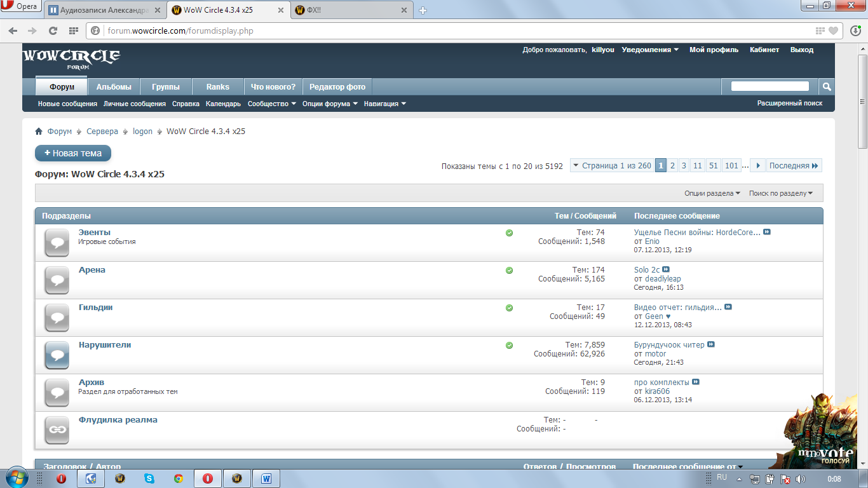Open the Windows Start menu

(16, 478)
